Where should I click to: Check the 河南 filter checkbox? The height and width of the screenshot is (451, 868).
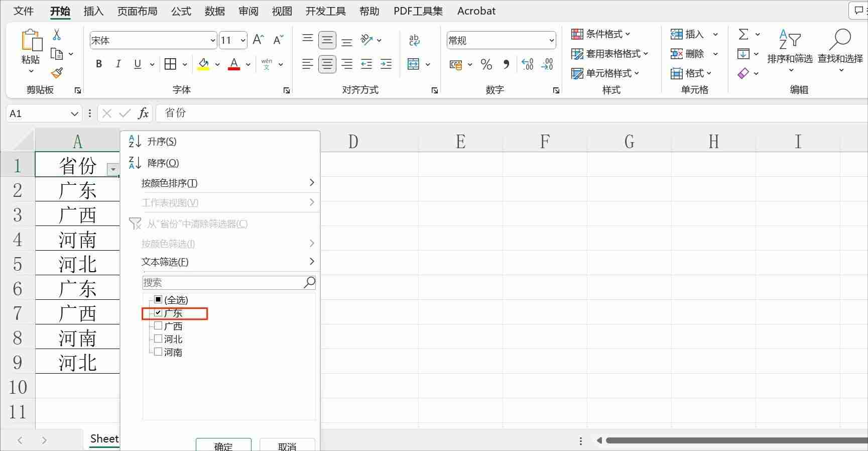[x=158, y=352]
